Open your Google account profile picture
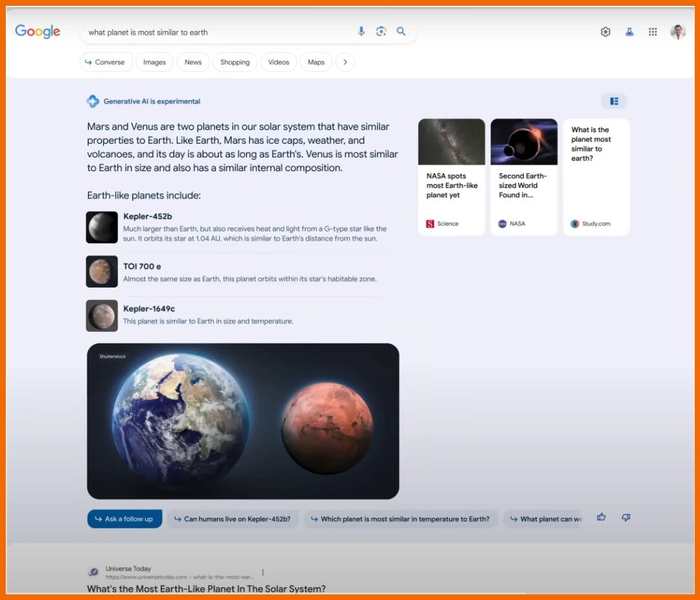Image resolution: width=700 pixels, height=600 pixels. (x=677, y=31)
